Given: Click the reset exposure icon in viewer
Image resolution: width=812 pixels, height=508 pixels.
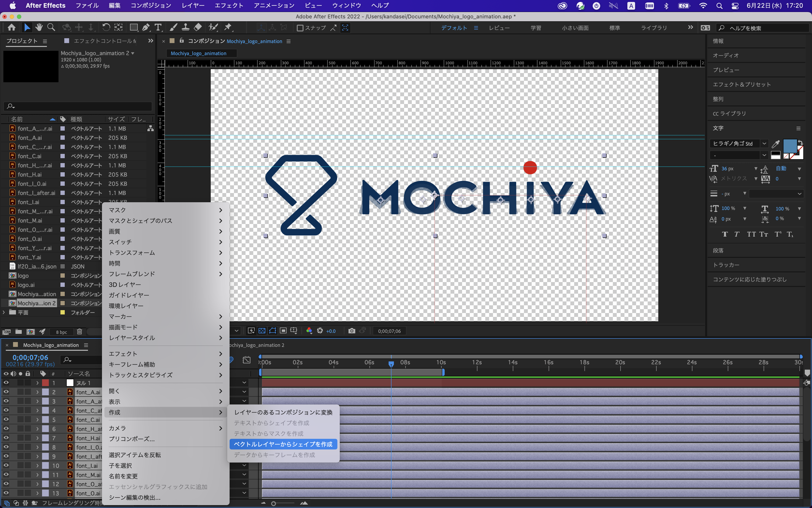Looking at the screenshot, I should click(320, 331).
